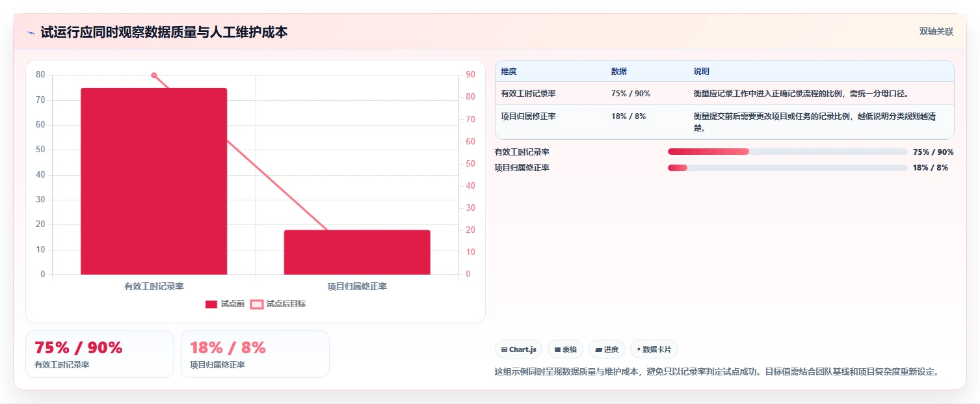The image size is (980, 404).
Task: Click the 说明 column header
Action: pos(702,72)
